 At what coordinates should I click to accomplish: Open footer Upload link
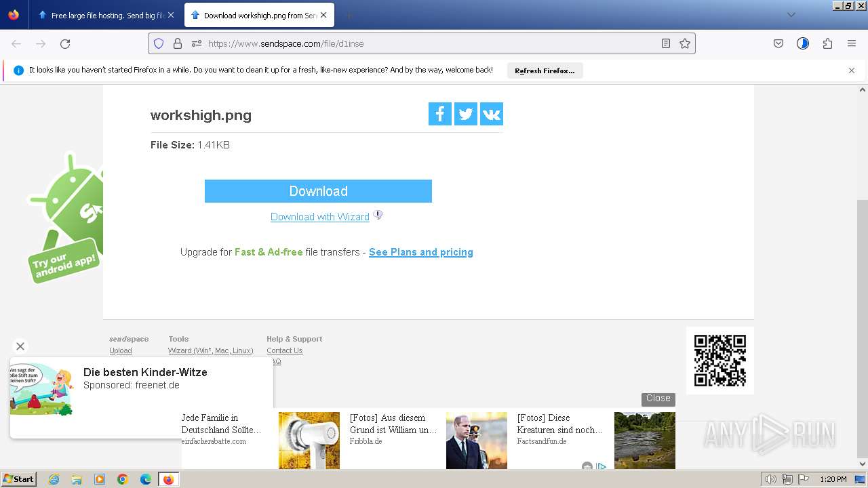[x=121, y=350]
